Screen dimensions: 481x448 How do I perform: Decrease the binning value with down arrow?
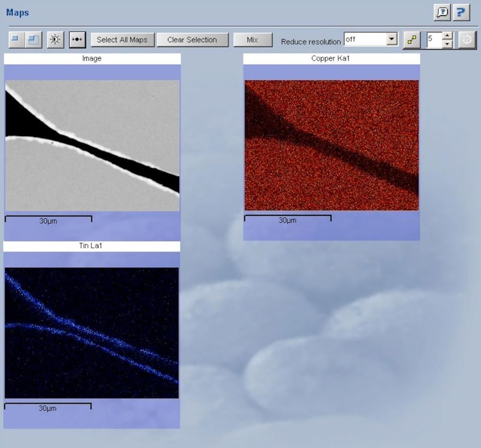448,44
